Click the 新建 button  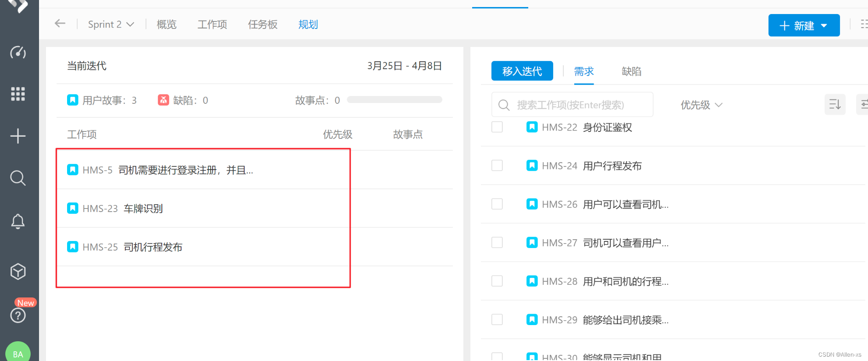pyautogui.click(x=804, y=25)
